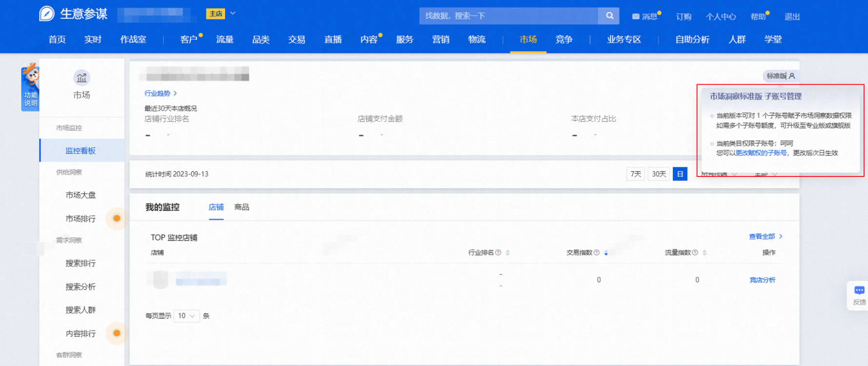
Task: Click the search magnifier button
Action: [609, 16]
